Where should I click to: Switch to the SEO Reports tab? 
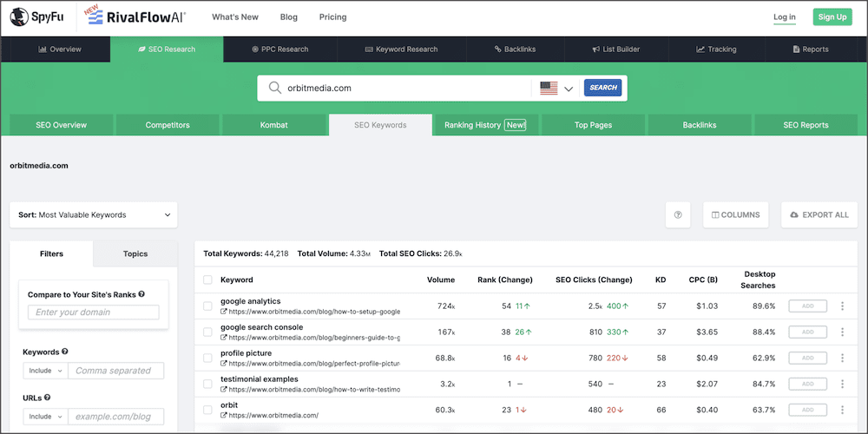point(806,125)
